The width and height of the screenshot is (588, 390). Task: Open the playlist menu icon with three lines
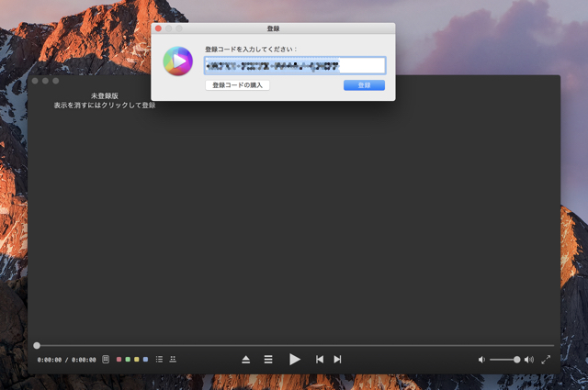coord(268,360)
